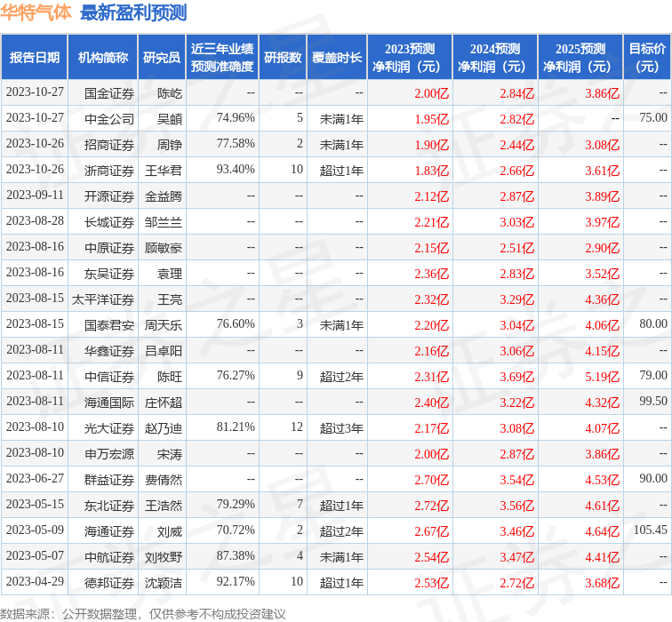Image resolution: width=672 pixels, height=622 pixels.
Task: Click analyst 沈颖洁 name
Action: pyautogui.click(x=164, y=583)
